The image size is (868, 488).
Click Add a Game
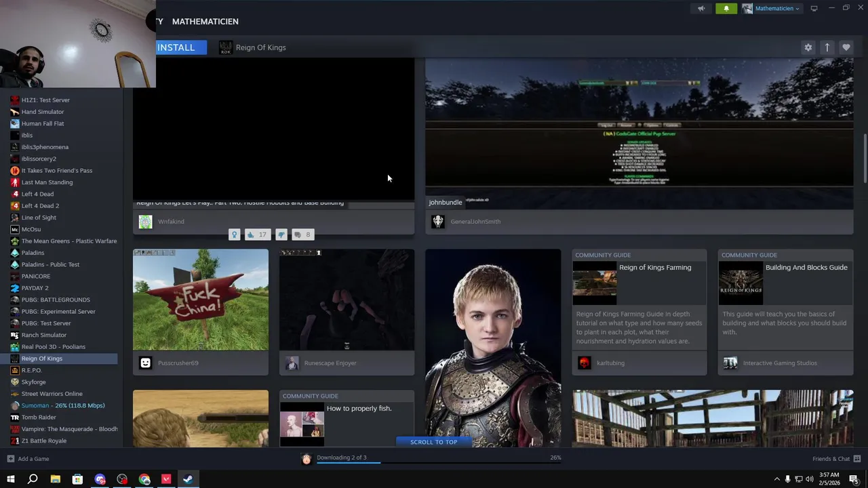28,459
